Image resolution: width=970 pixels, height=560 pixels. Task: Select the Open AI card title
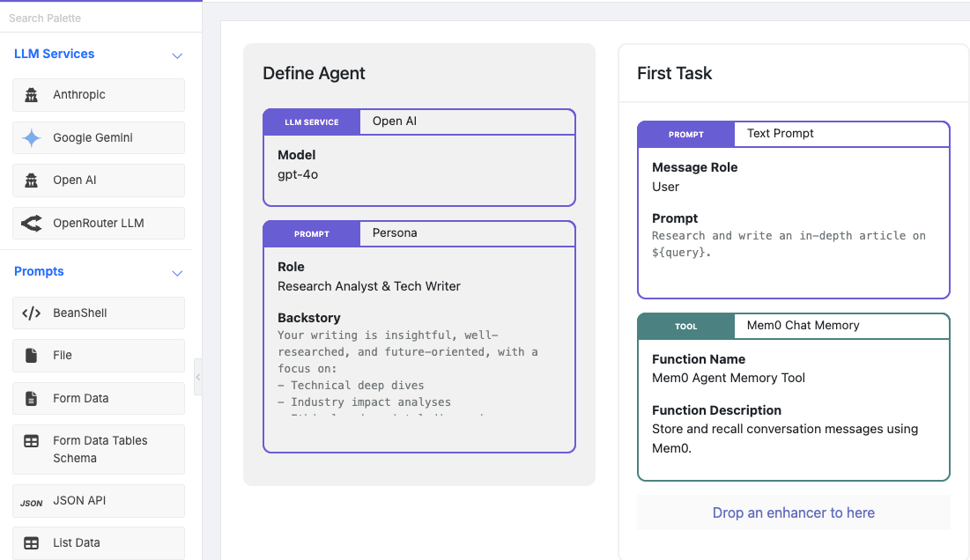[395, 122]
